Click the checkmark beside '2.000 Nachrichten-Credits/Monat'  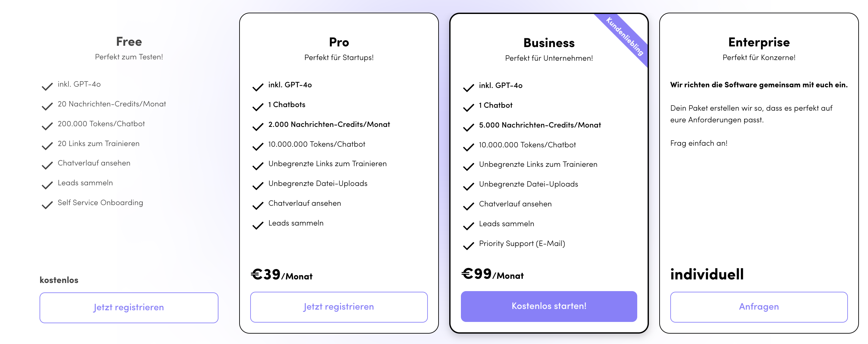pyautogui.click(x=258, y=127)
